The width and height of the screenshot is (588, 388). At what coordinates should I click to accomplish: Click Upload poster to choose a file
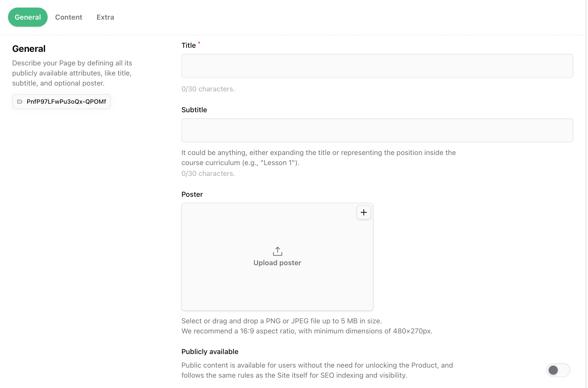(x=277, y=263)
